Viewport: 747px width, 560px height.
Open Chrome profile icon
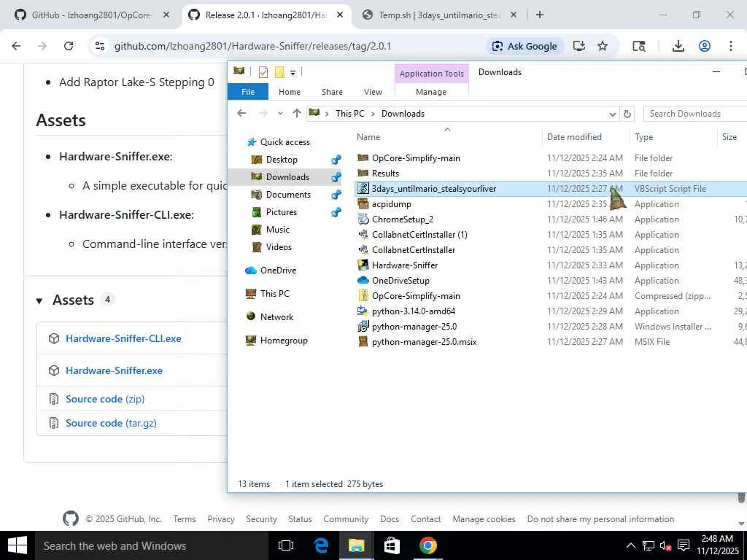[705, 46]
